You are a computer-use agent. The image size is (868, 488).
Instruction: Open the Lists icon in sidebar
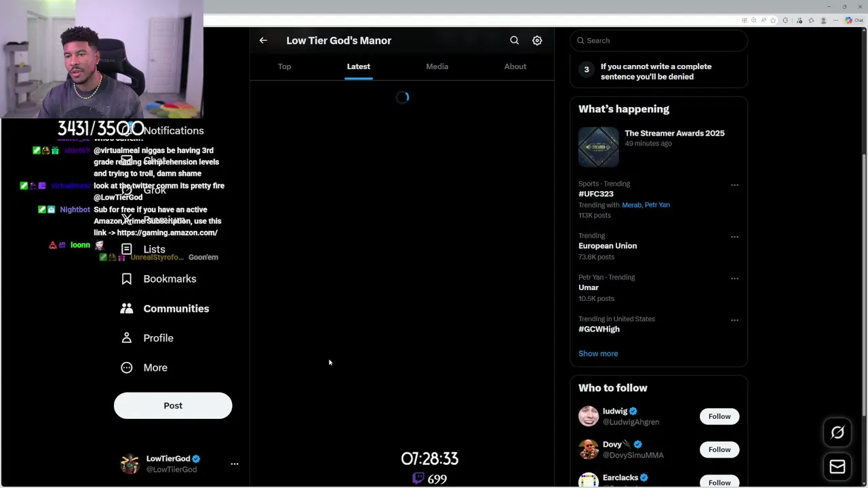tap(127, 249)
